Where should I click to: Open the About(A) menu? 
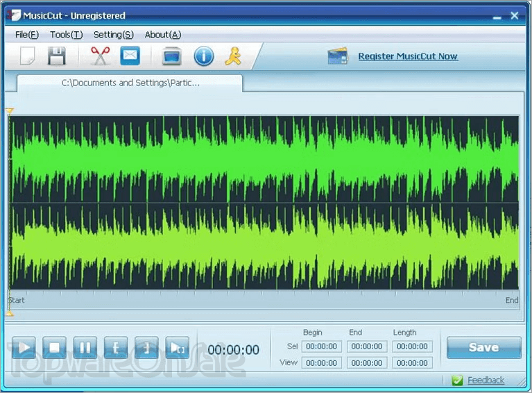[x=163, y=35]
